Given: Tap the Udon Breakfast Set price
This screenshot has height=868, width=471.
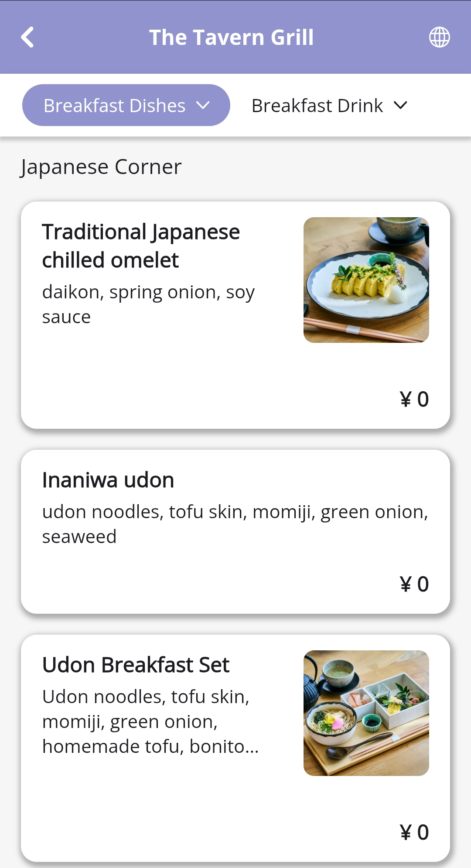Looking at the screenshot, I should pos(414,832).
